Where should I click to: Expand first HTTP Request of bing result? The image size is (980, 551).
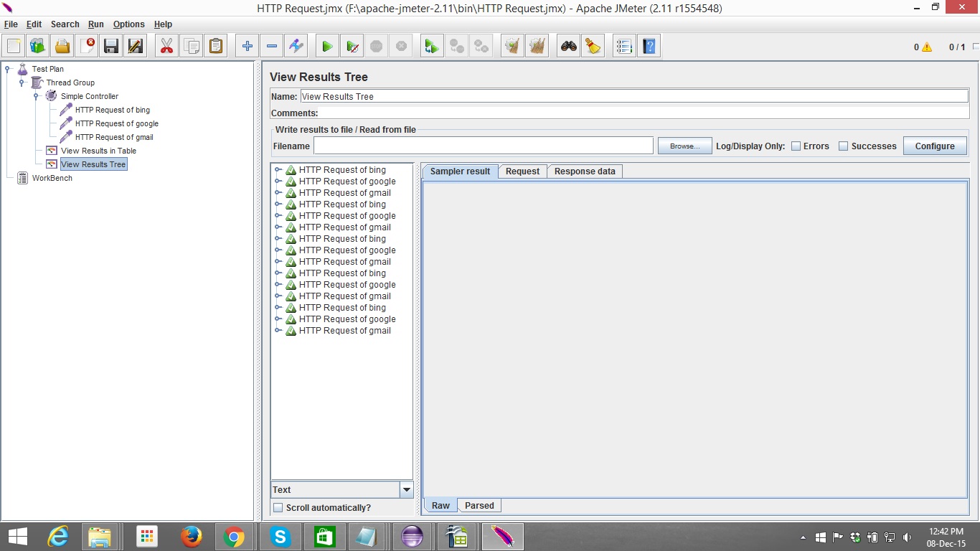[278, 170]
